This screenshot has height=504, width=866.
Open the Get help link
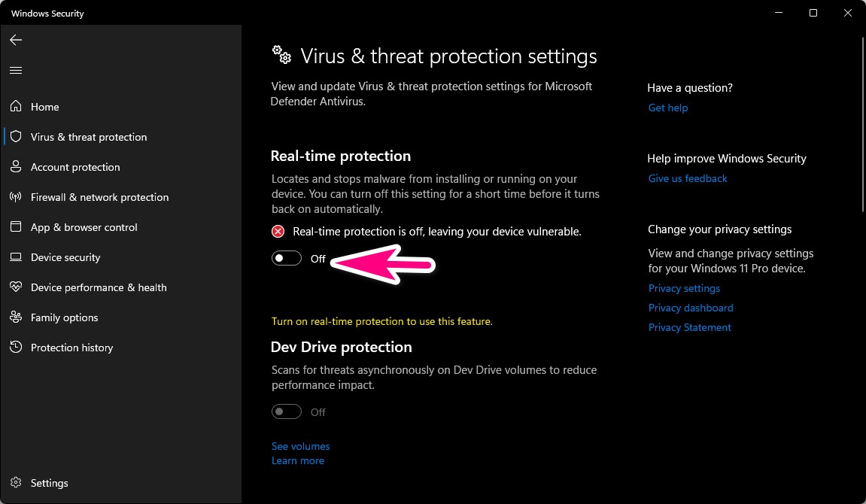click(668, 108)
